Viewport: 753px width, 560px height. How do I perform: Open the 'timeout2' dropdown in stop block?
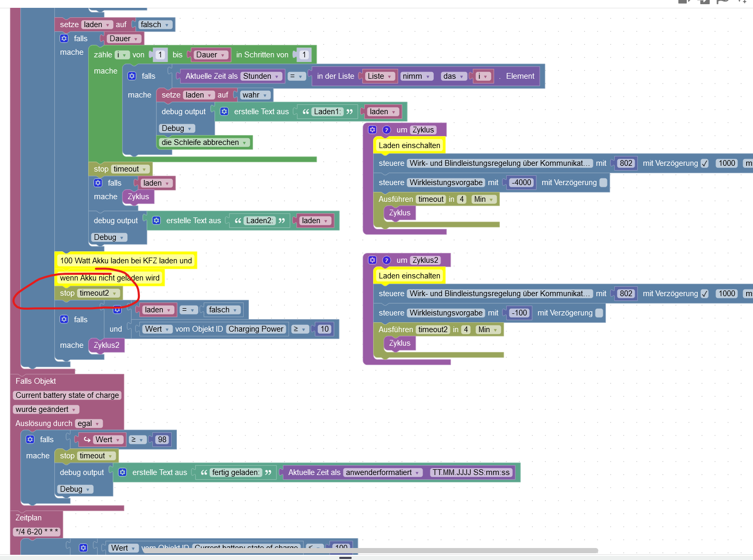point(99,293)
